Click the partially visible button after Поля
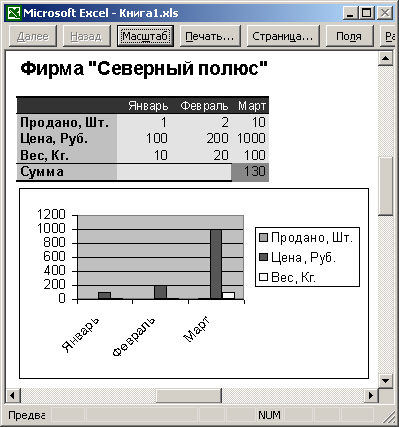Image resolution: width=399 pixels, height=427 pixels. (388, 36)
